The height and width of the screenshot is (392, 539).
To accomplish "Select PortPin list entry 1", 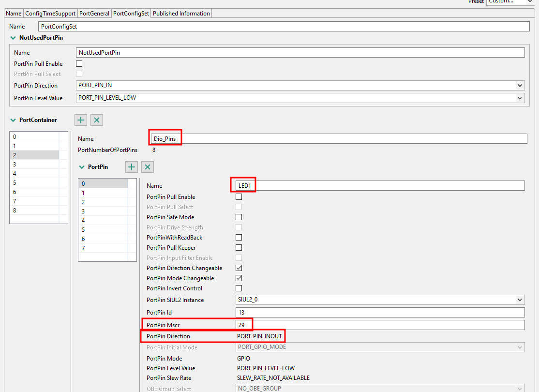I will tap(103, 193).
